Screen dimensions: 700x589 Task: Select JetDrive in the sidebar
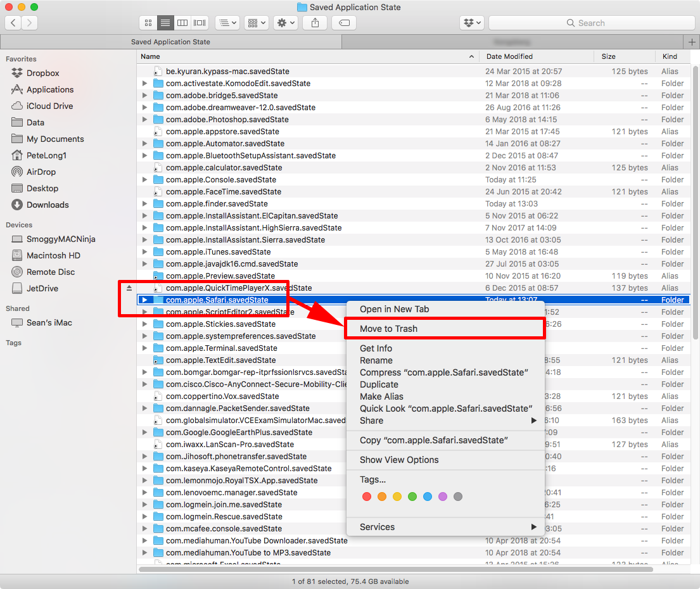click(42, 289)
